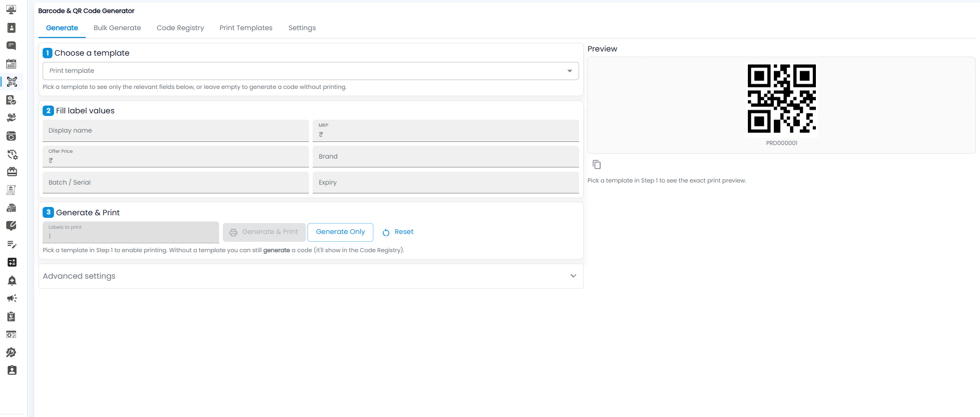Open the calculator sidebar icon
The width and height of the screenshot is (980, 417).
coord(11,262)
